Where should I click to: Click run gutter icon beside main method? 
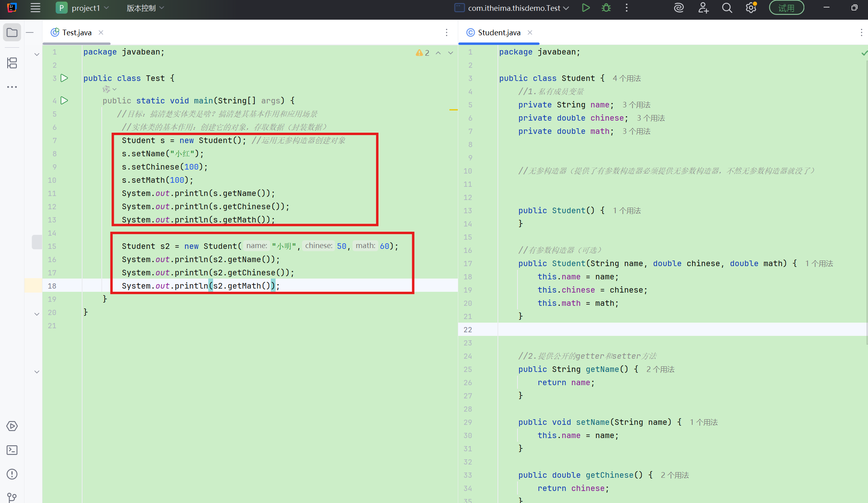coord(64,101)
